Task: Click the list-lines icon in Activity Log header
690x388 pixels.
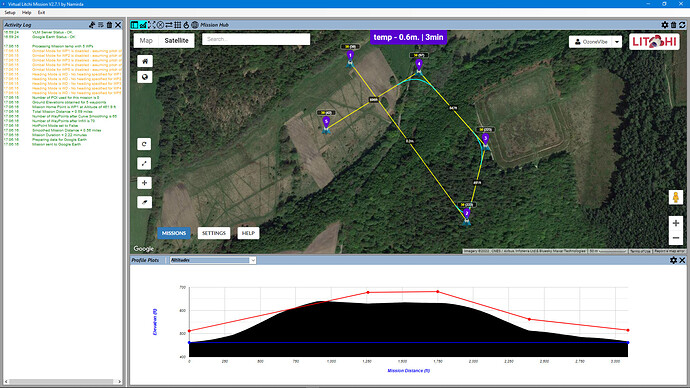Action: point(101,25)
